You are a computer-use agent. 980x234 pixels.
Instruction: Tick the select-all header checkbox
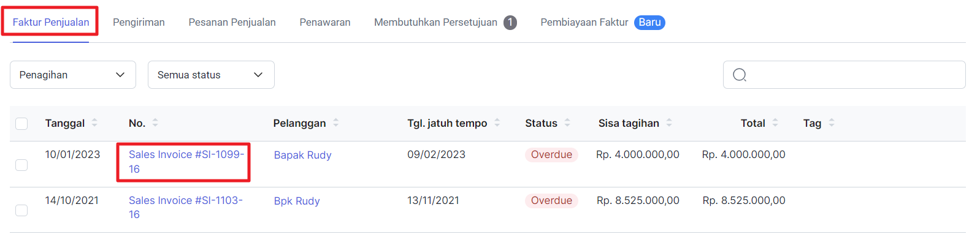21,124
